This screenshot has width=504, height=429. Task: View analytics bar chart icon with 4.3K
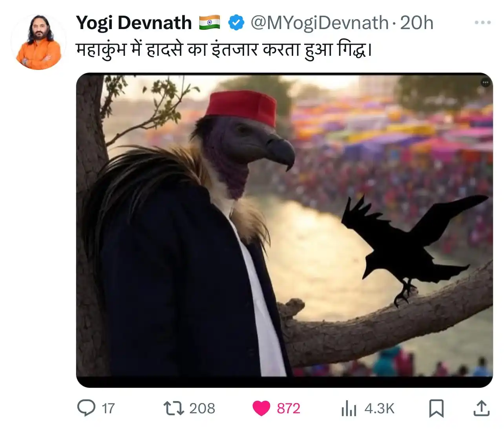349,409
